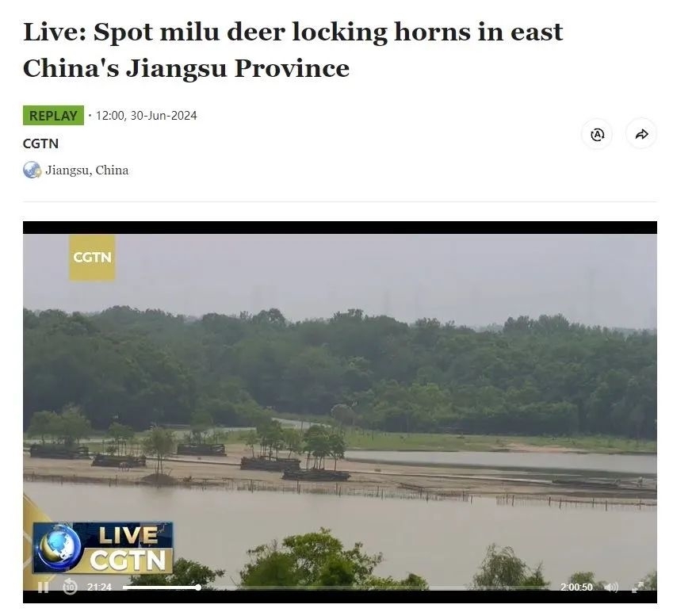Click the played portion of the progress bar
Image resolution: width=696 pixels, height=616 pixels.
click(160, 587)
